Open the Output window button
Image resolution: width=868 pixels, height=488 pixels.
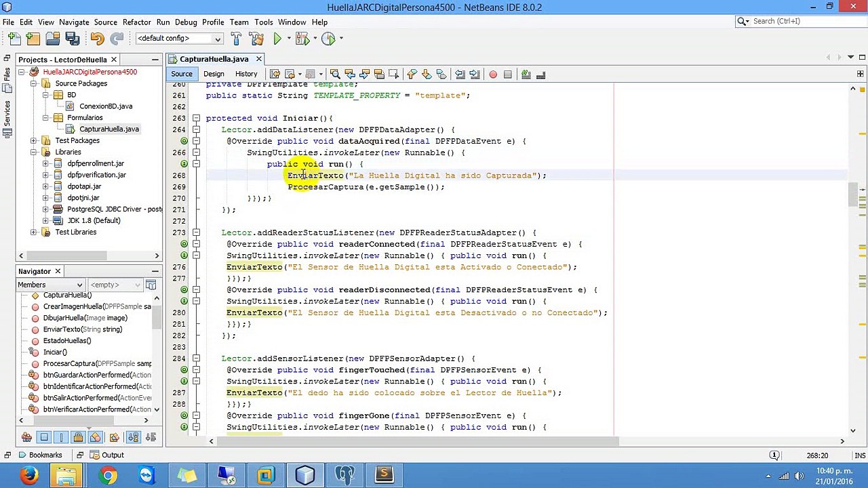(106, 455)
